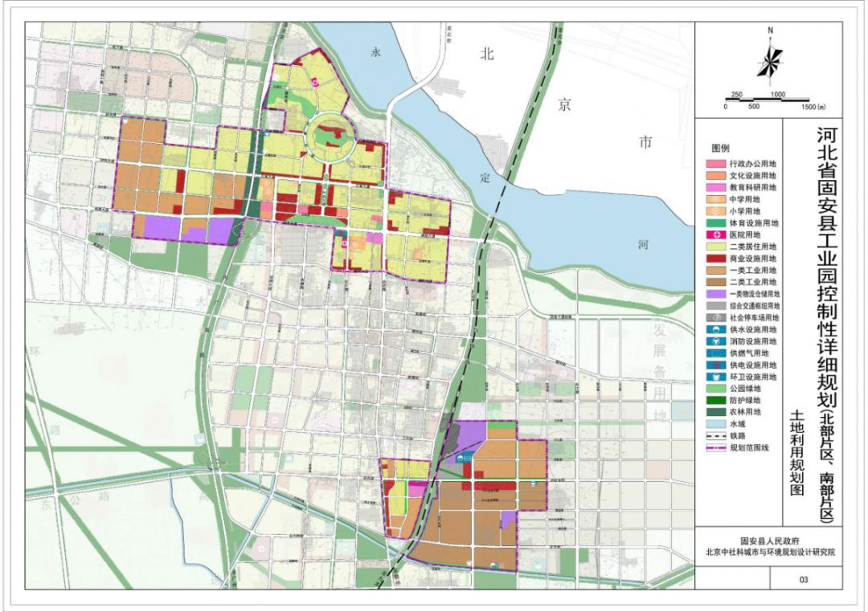Click the 二类工业用地 brown color swatch
The height and width of the screenshot is (612, 868).
716,282
